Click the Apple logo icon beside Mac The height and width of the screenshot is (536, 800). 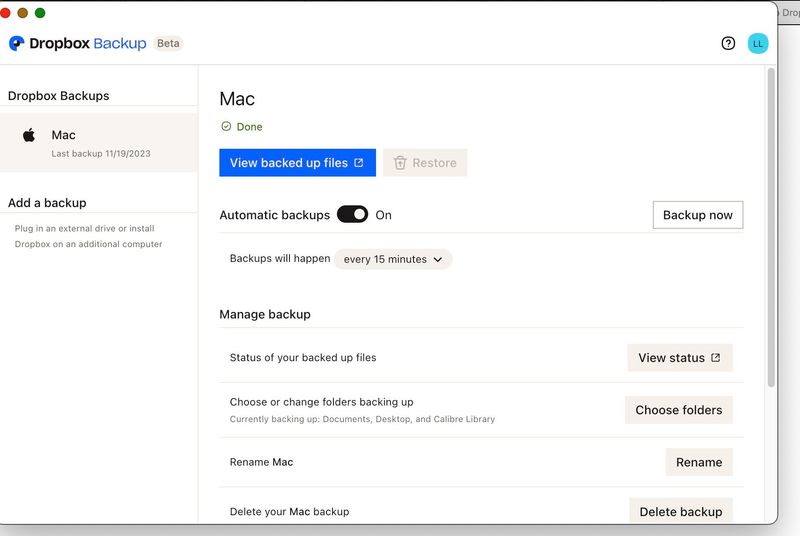pyautogui.click(x=29, y=135)
